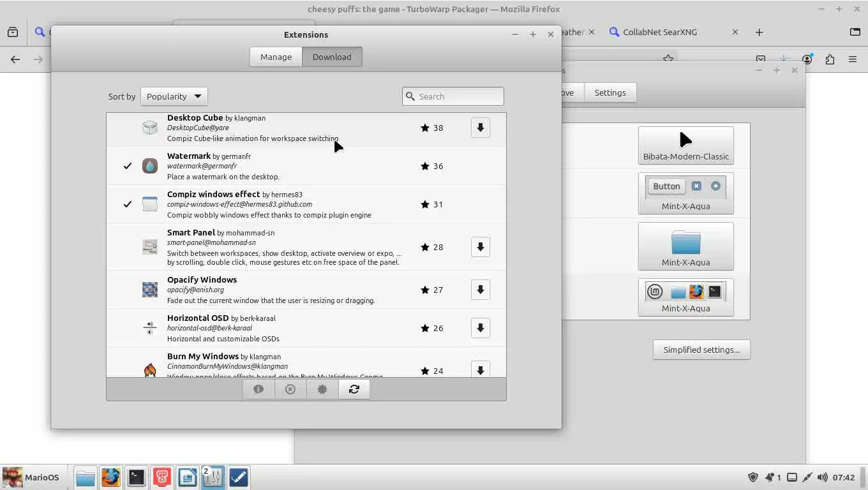Click the info icon in bottom toolbar
Image resolution: width=868 pixels, height=490 pixels.
258,389
